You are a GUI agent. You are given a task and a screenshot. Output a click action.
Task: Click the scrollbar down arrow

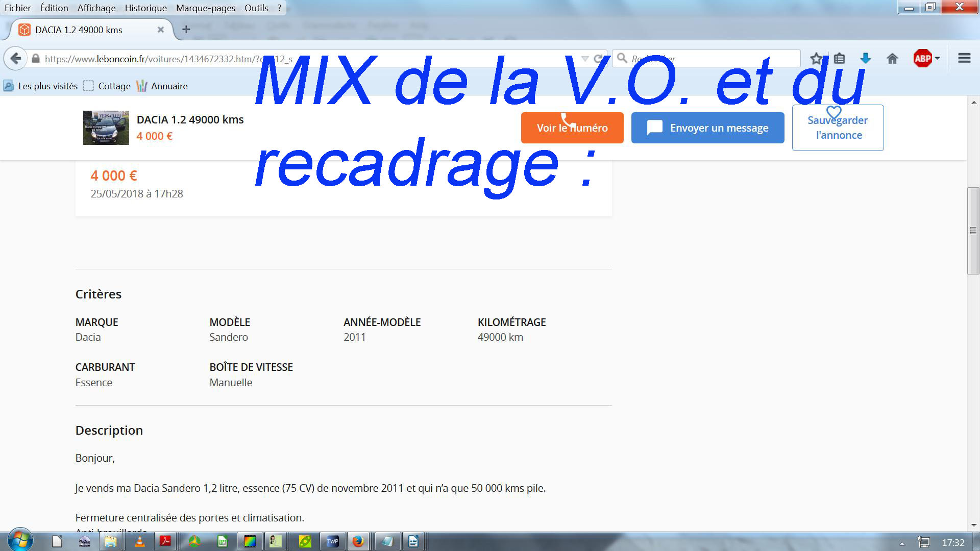[x=973, y=524]
